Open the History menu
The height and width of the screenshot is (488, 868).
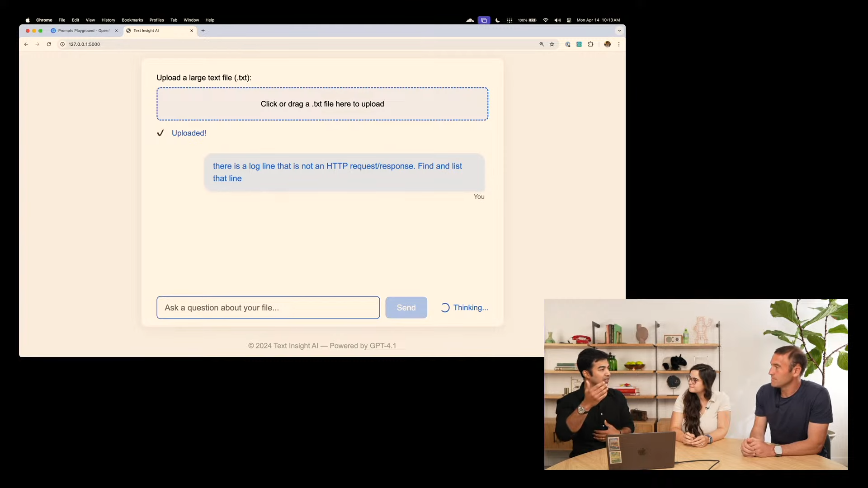click(x=108, y=20)
